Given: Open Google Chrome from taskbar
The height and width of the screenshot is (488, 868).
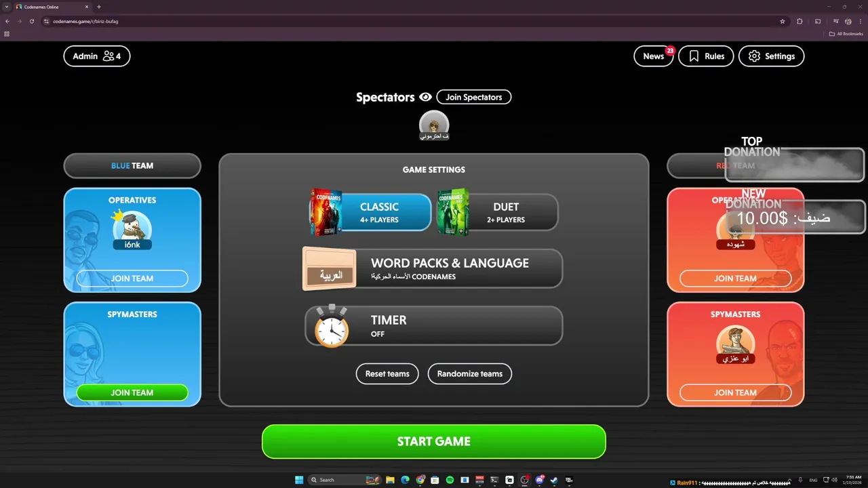Looking at the screenshot, I should 420,480.
